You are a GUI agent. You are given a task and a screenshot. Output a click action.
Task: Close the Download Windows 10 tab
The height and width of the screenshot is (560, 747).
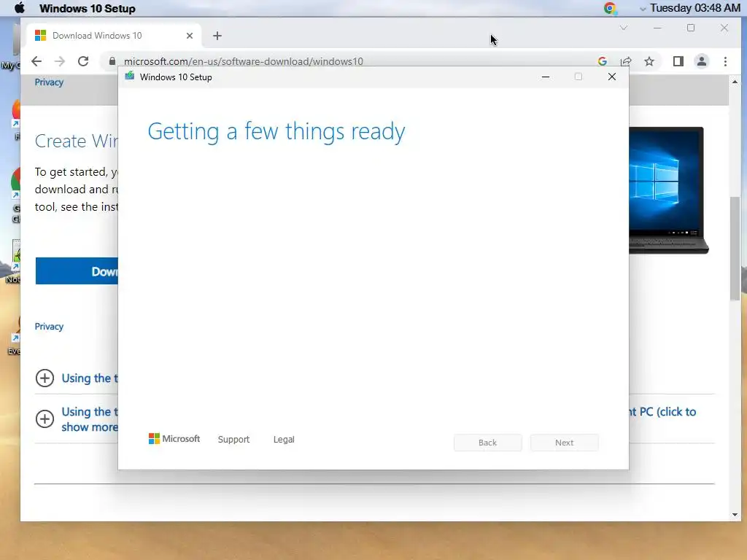point(190,36)
